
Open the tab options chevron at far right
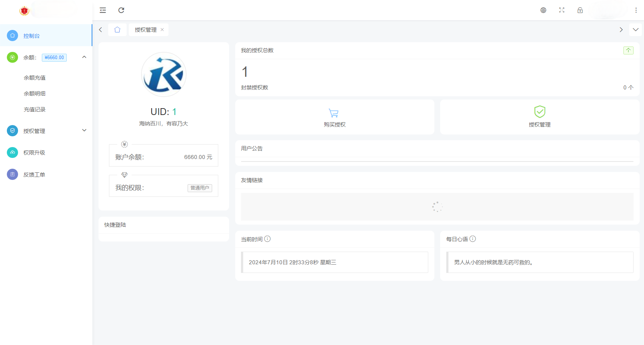tap(636, 30)
